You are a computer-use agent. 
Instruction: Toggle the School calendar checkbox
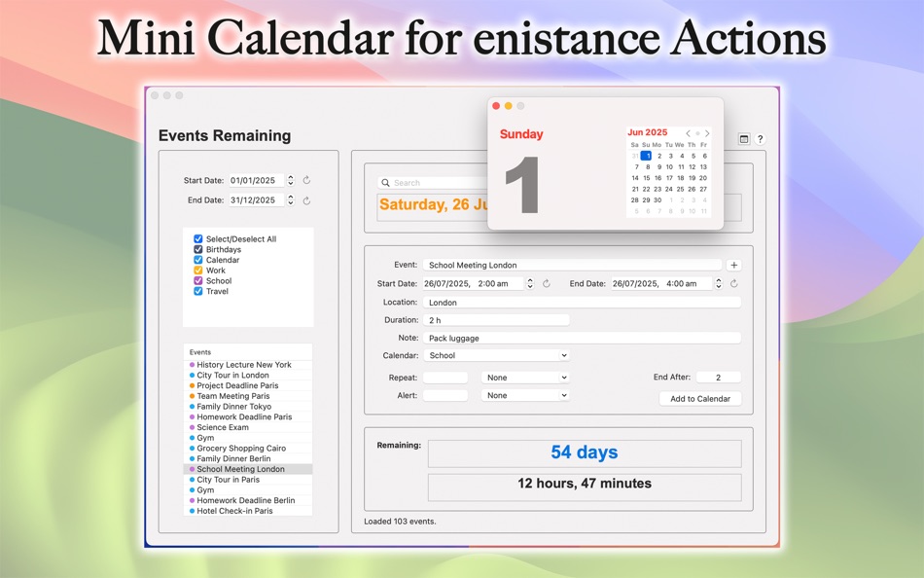tap(198, 281)
